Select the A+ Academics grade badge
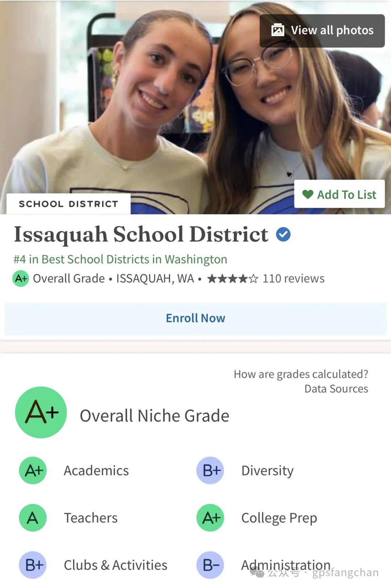 pos(33,470)
